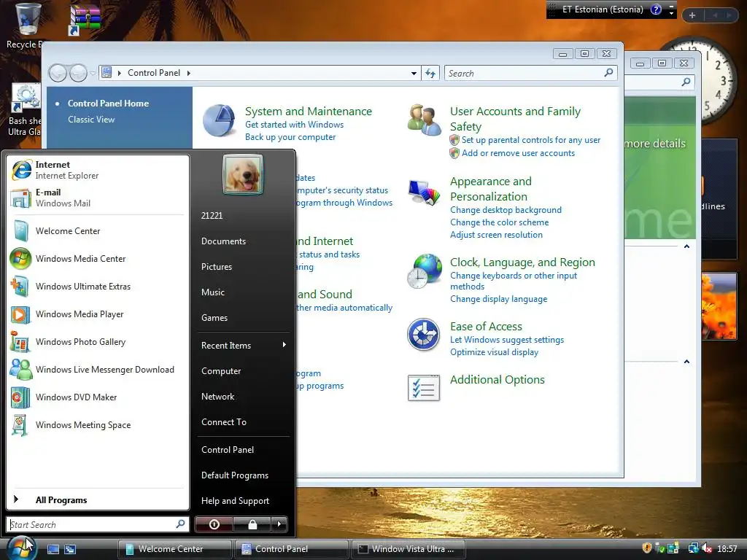The height and width of the screenshot is (560, 747).
Task: Click Switch between windows quick launch icon
Action: click(69, 549)
